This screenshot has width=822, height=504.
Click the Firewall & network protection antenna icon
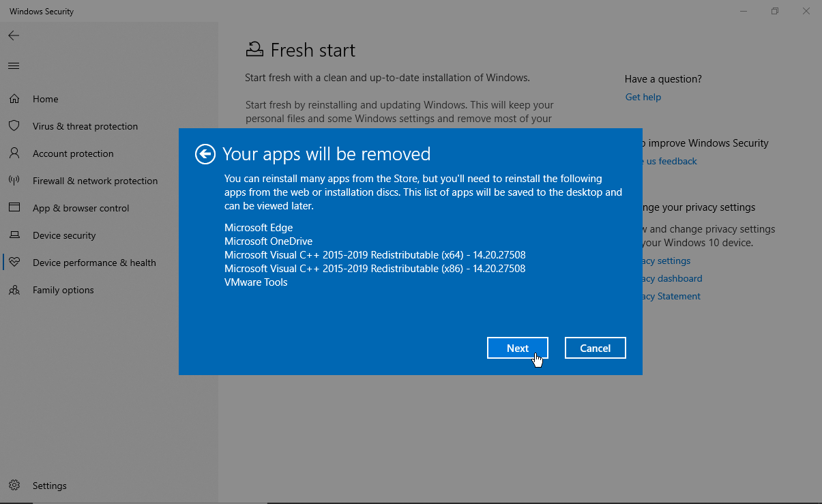point(14,181)
